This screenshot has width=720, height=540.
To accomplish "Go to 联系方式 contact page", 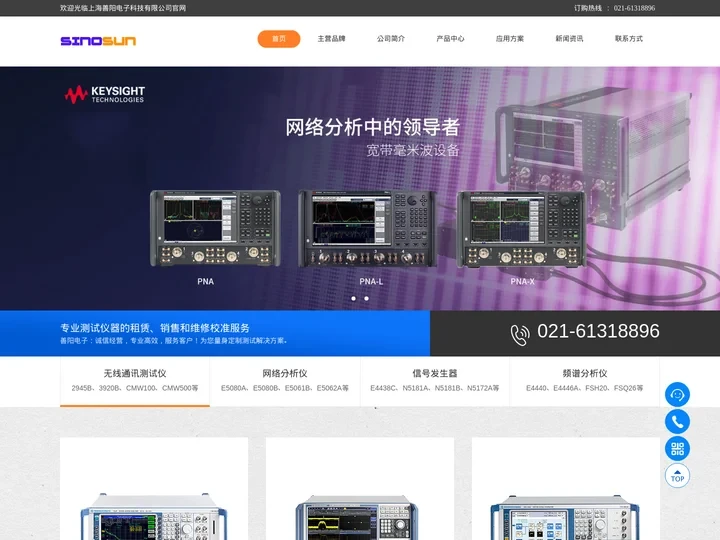I will coord(629,39).
